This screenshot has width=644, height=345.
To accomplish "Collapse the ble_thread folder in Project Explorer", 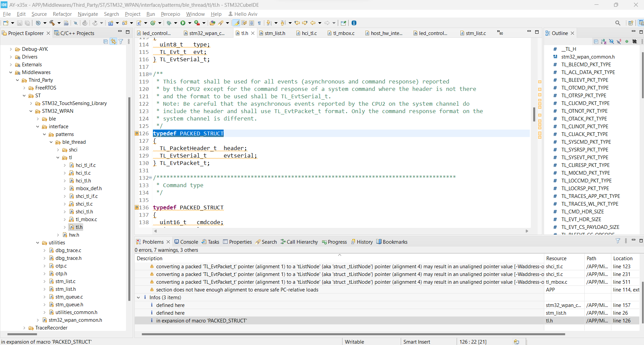I will [x=51, y=142].
